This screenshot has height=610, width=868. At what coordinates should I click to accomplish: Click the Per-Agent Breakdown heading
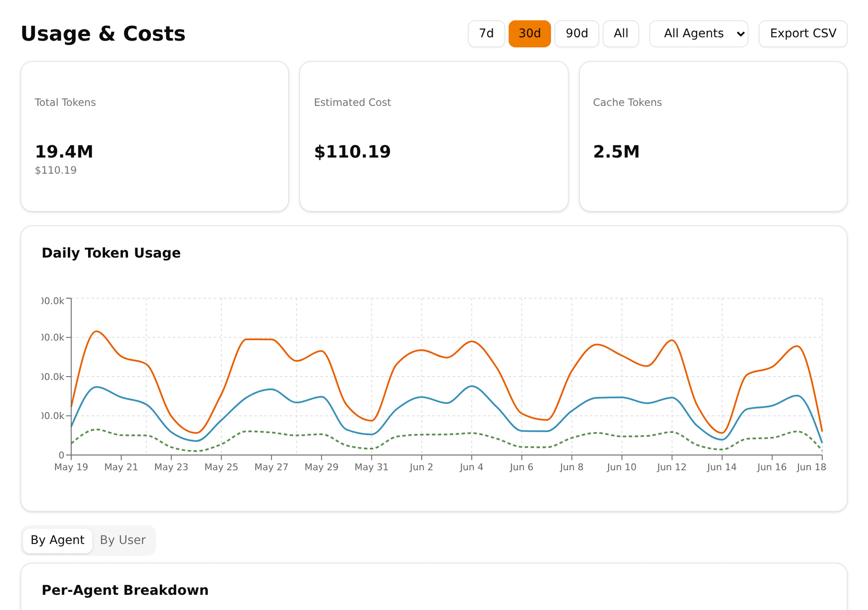(x=125, y=590)
